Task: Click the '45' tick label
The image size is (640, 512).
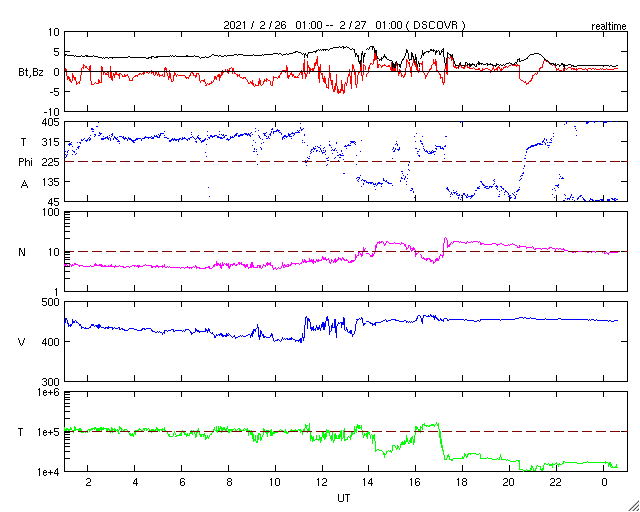Action: [53, 202]
